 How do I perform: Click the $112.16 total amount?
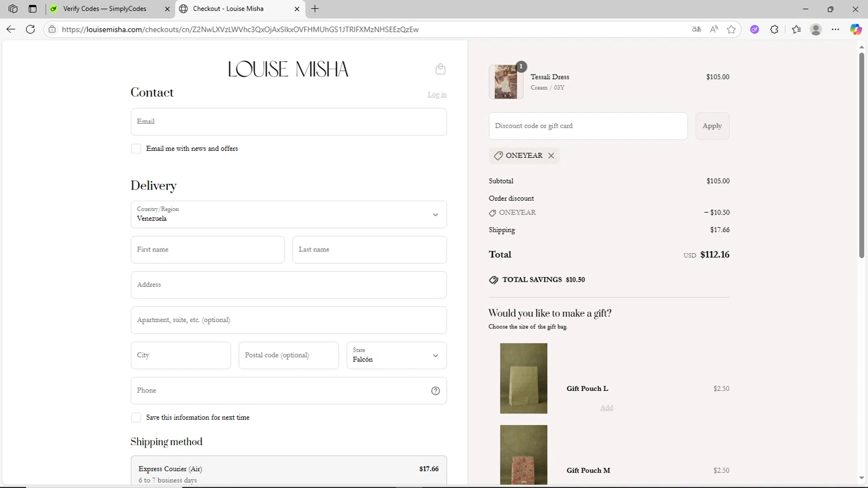[715, 254]
